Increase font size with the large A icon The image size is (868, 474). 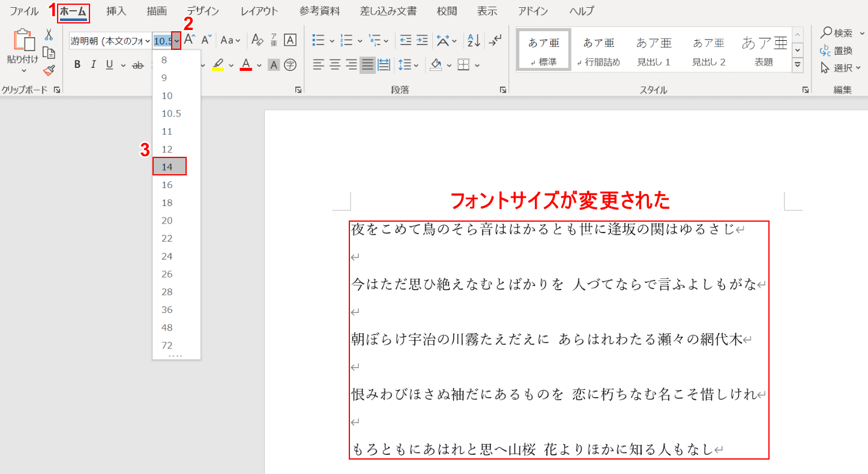pos(190,40)
